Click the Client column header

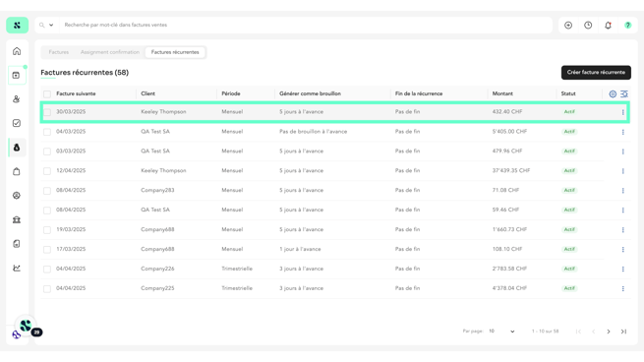coord(147,93)
